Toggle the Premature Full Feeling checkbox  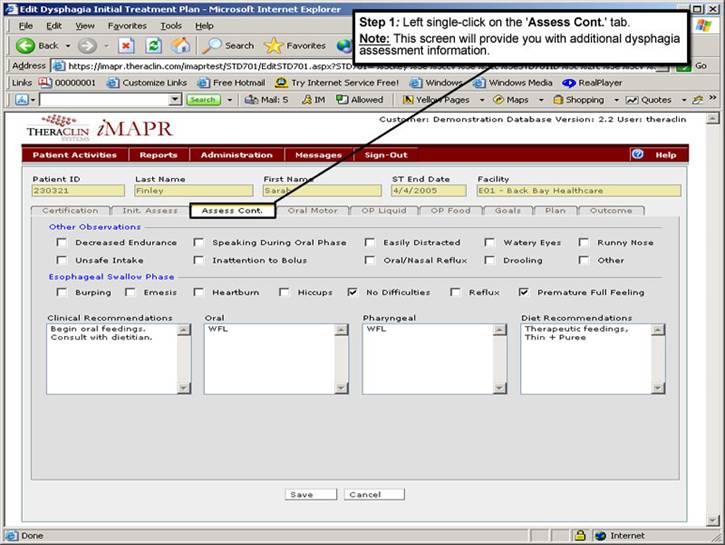tap(524, 293)
